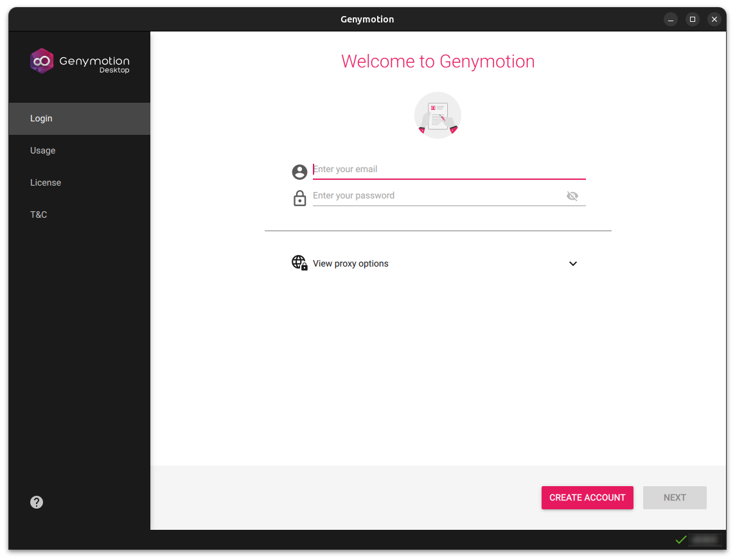View the T&C section
735x560 pixels.
39,214
